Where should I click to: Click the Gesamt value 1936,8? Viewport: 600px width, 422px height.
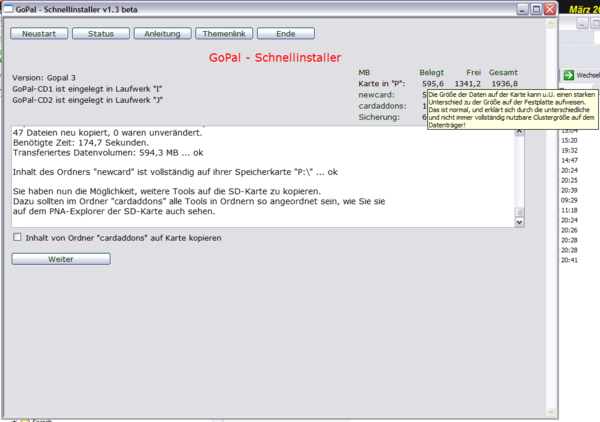(x=504, y=83)
